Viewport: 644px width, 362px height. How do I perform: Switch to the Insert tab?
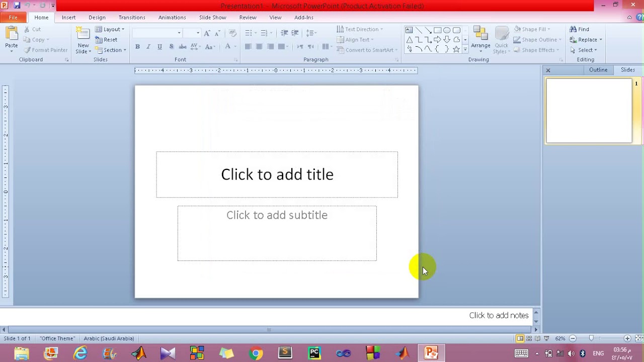pyautogui.click(x=68, y=18)
